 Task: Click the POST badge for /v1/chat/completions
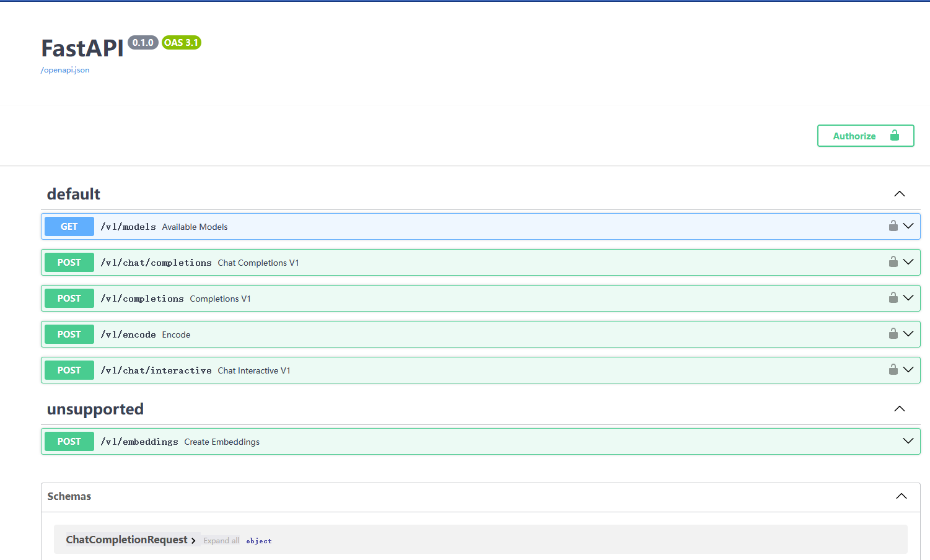69,263
